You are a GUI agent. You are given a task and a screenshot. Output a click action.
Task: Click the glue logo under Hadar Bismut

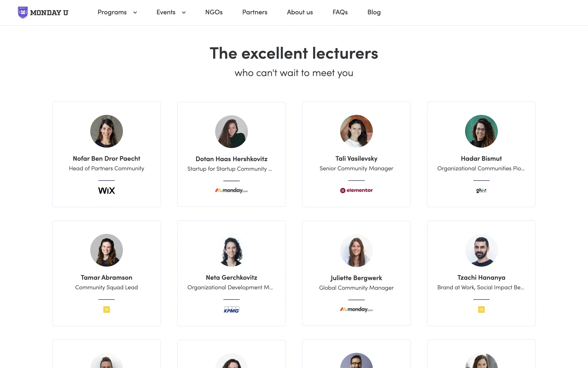tap(481, 190)
